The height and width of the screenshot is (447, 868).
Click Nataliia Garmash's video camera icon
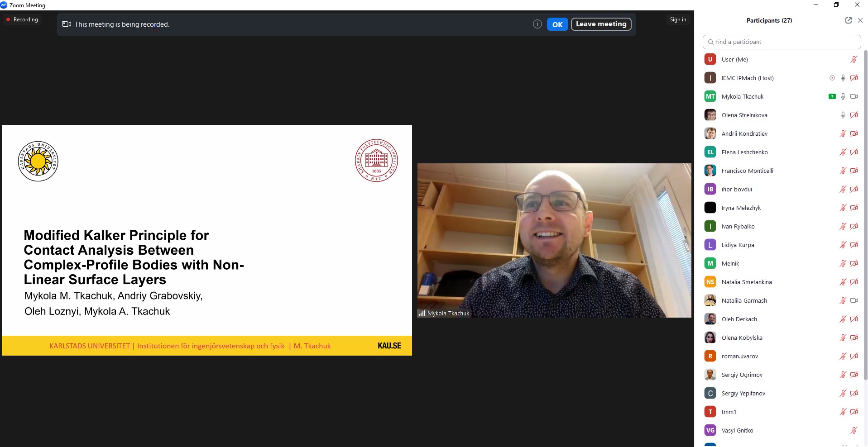click(854, 300)
